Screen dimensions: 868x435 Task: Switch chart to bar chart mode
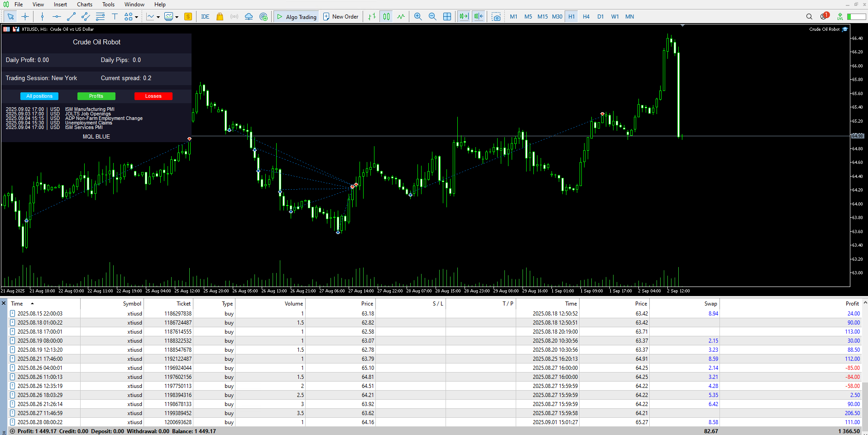coord(372,17)
